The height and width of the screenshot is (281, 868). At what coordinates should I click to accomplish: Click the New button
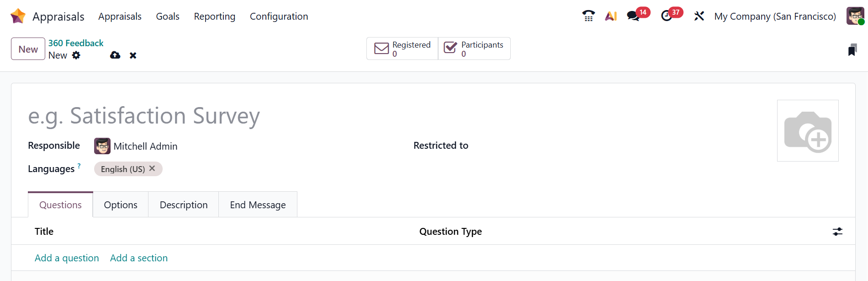coord(28,49)
